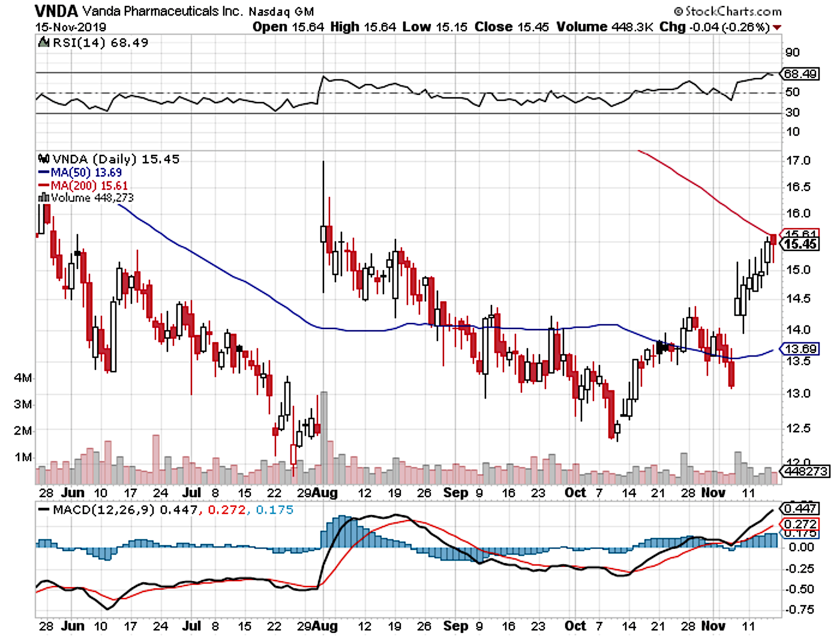
Task: Click the MACD(12,26,9) legend label
Action: [104, 510]
